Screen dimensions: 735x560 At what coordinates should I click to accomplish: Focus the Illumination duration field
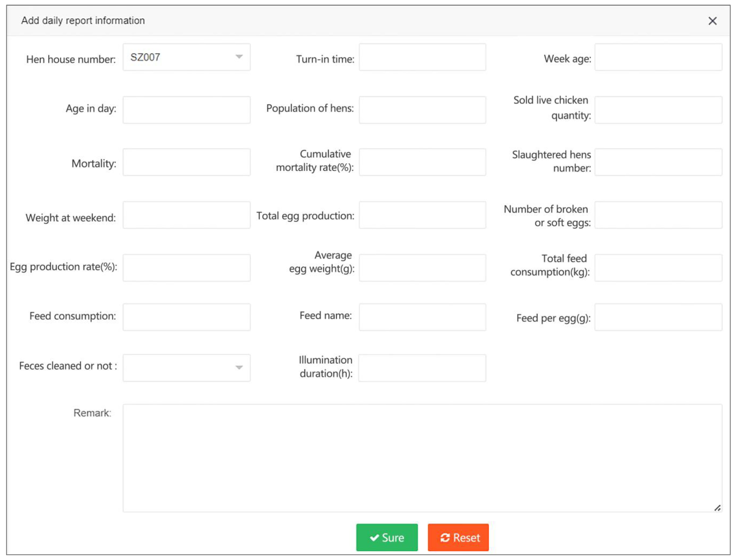pyautogui.click(x=422, y=368)
